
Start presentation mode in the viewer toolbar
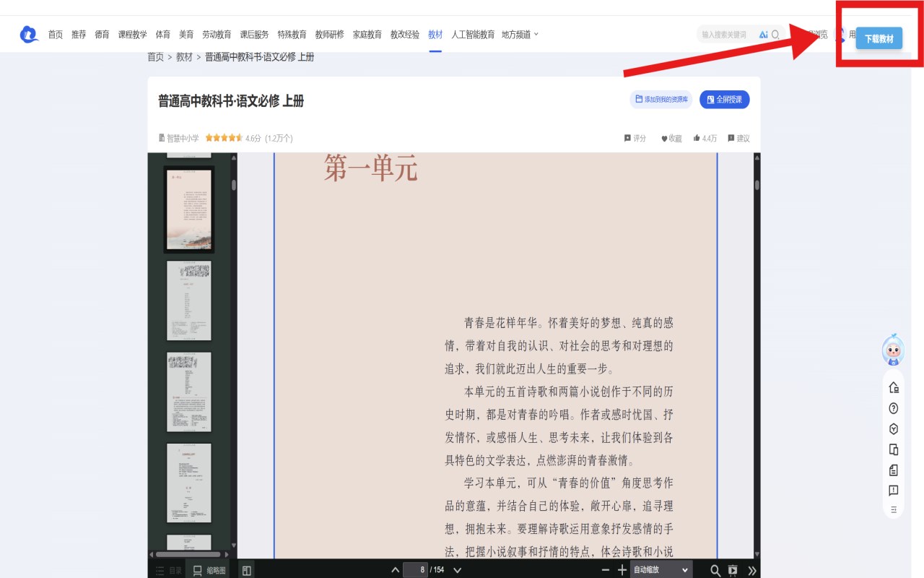click(x=733, y=570)
